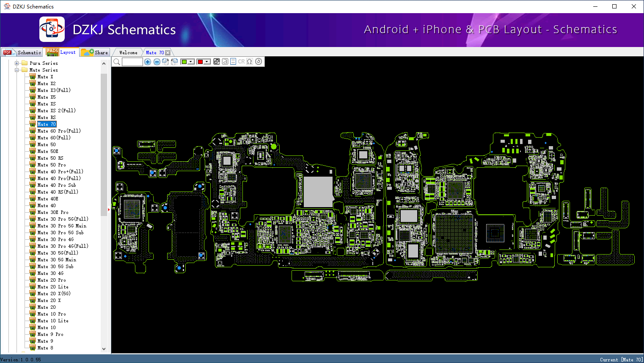The height and width of the screenshot is (363, 644).
Task: Click the red color swatch
Action: 200,62
